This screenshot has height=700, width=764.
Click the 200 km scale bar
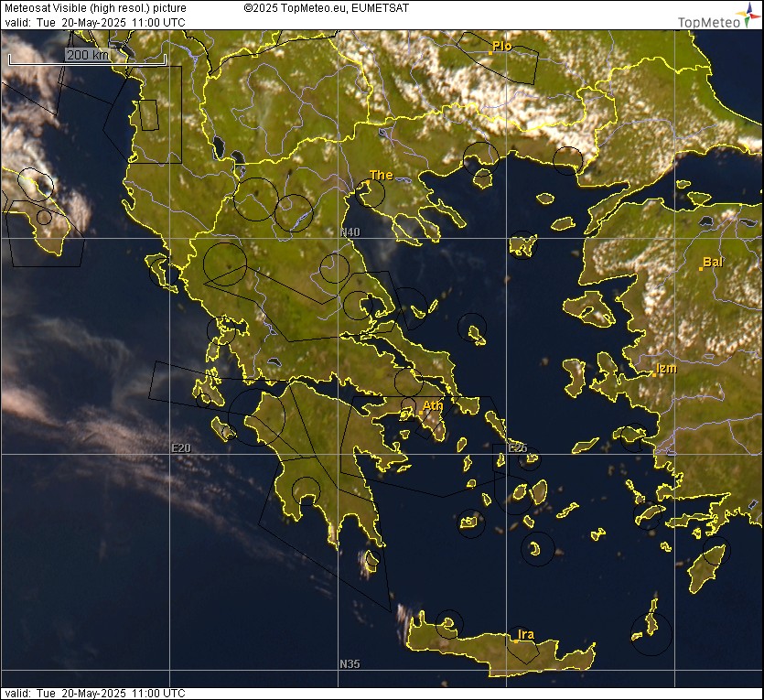[88, 57]
